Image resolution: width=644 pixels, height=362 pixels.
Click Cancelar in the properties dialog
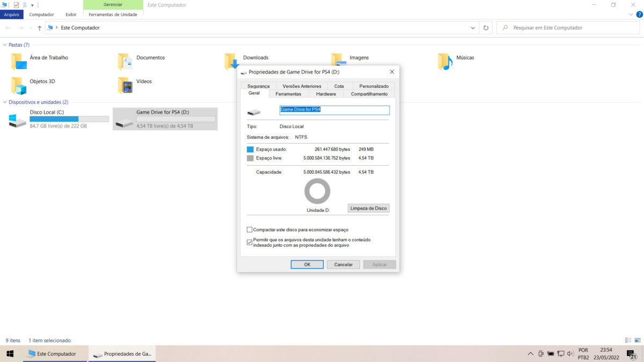tap(343, 264)
